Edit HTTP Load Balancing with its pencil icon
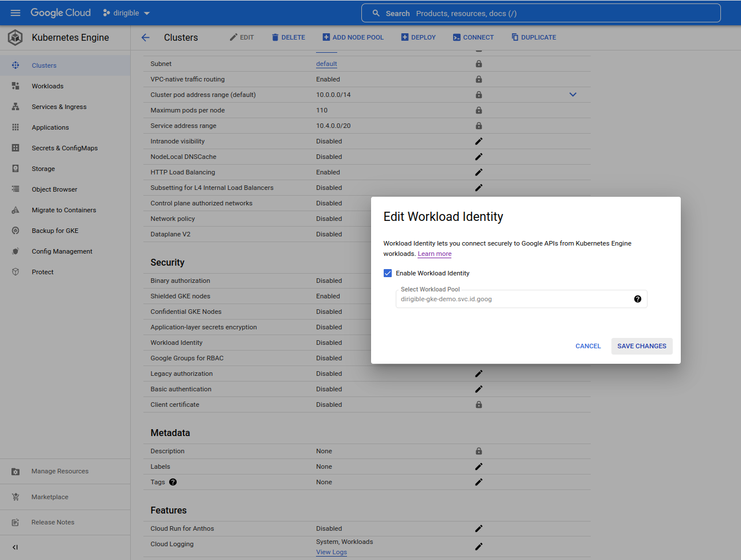 pyautogui.click(x=479, y=172)
